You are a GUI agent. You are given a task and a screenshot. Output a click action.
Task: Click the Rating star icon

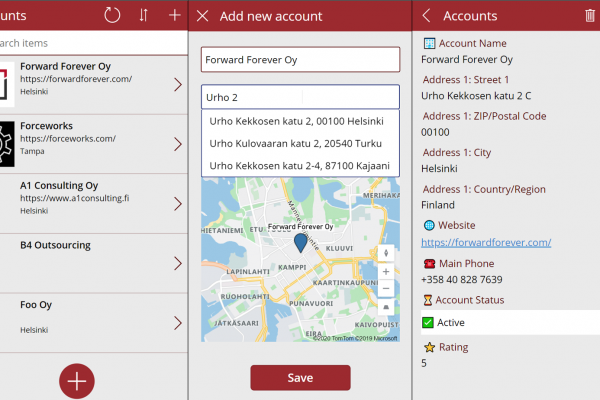click(429, 347)
